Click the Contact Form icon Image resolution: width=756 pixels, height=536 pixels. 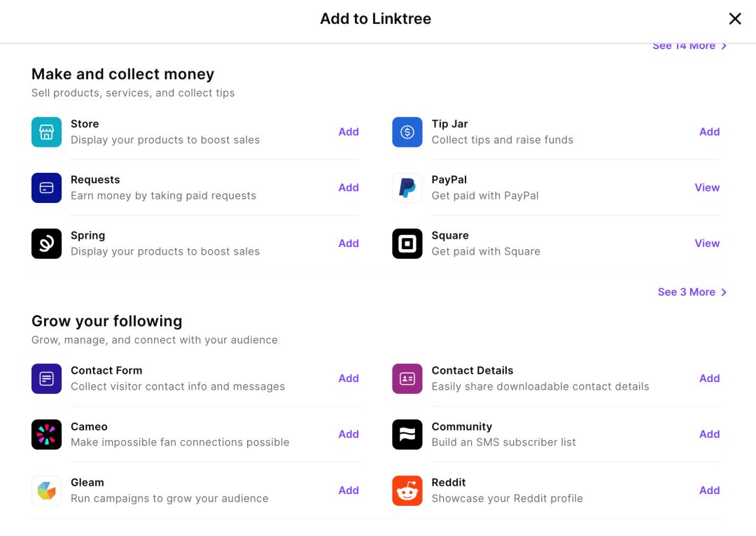(x=46, y=379)
